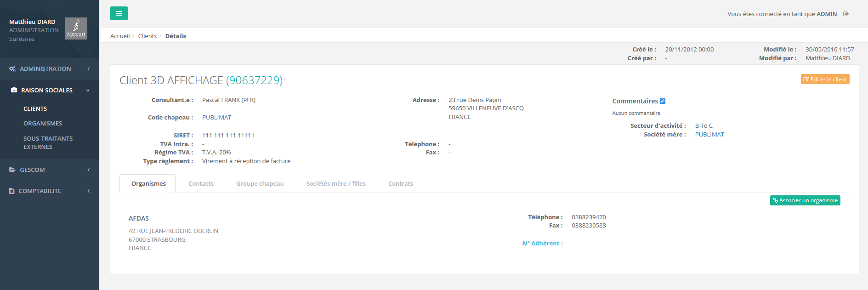Click the Mercuri logo thumbnail
The height and width of the screenshot is (290, 868).
(76, 28)
